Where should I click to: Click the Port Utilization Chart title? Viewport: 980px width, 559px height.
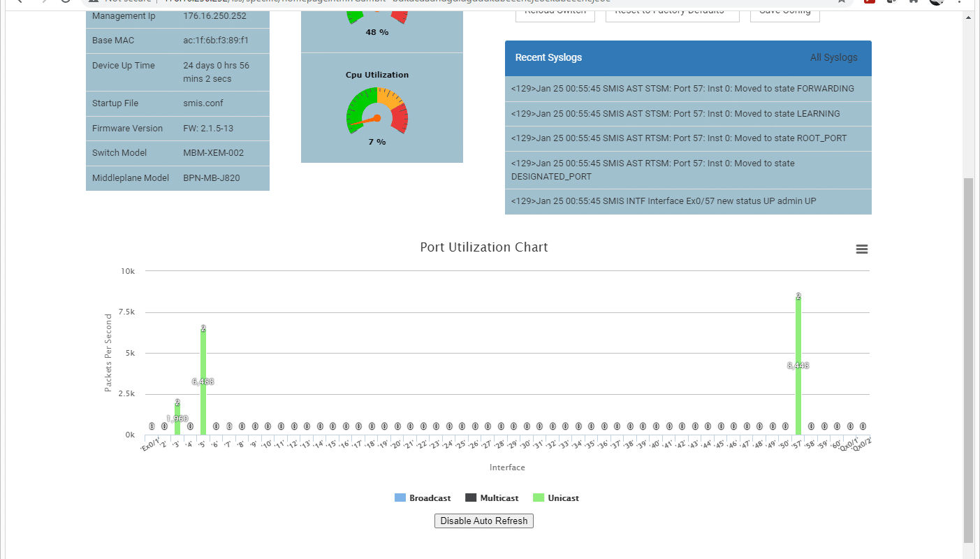(x=484, y=247)
